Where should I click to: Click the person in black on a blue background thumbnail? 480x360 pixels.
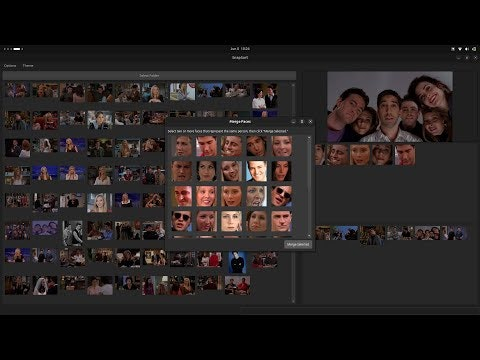[237, 262]
